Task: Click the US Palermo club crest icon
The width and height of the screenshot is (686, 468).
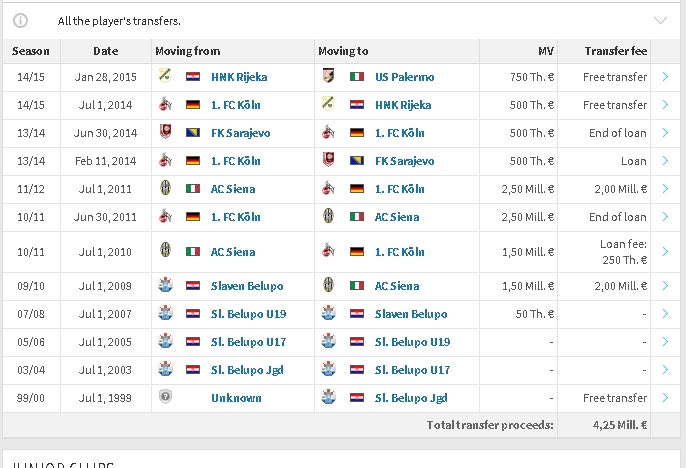Action: click(329, 76)
